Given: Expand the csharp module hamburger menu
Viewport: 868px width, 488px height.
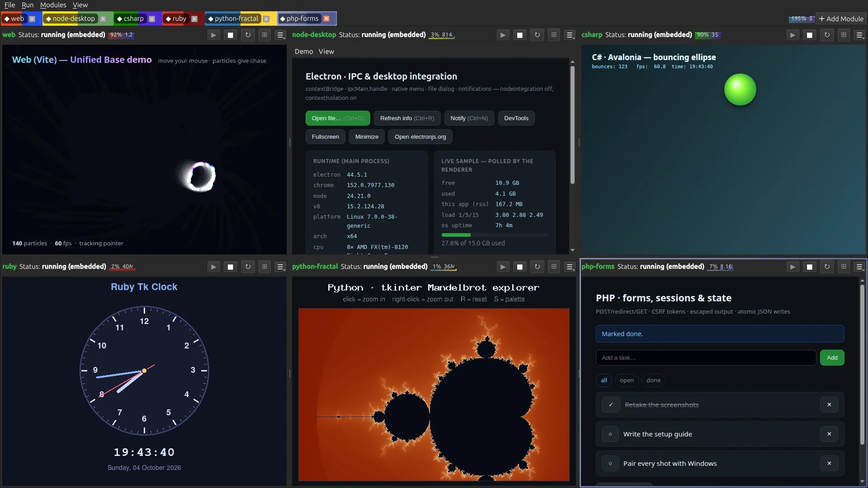Looking at the screenshot, I should 860,35.
